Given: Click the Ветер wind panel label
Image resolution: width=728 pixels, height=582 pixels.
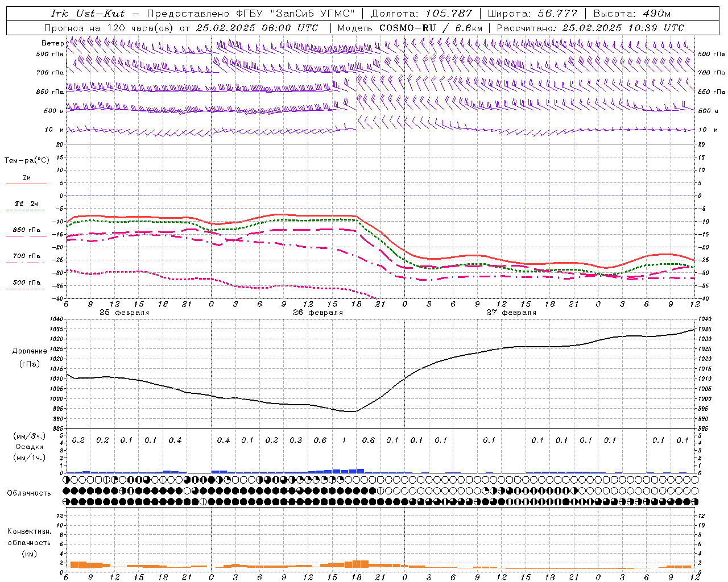Looking at the screenshot, I should click(x=52, y=43).
